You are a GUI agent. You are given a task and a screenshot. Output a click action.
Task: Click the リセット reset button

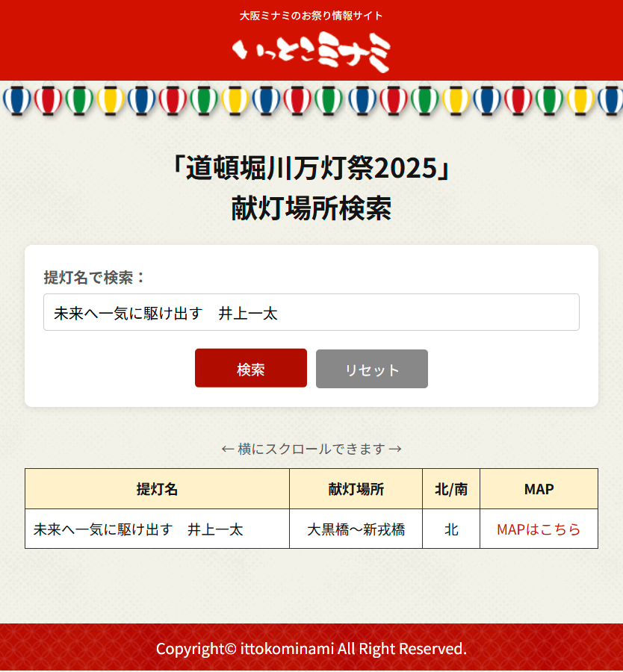tap(372, 369)
